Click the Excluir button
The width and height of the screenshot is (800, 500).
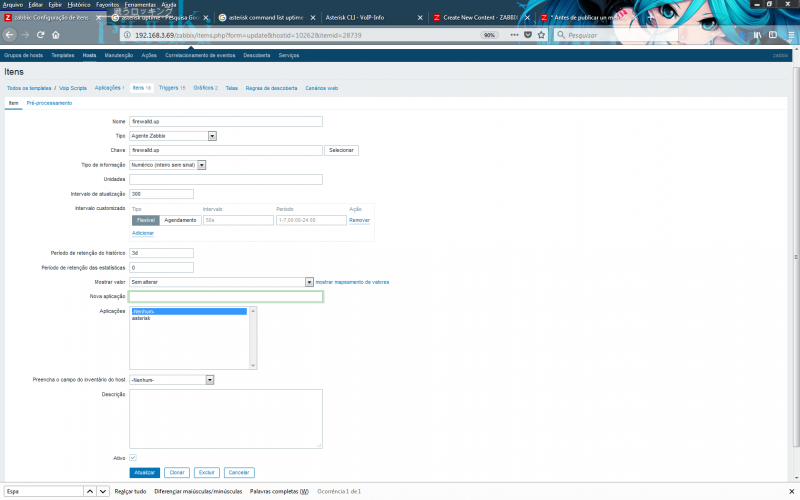coord(207,472)
